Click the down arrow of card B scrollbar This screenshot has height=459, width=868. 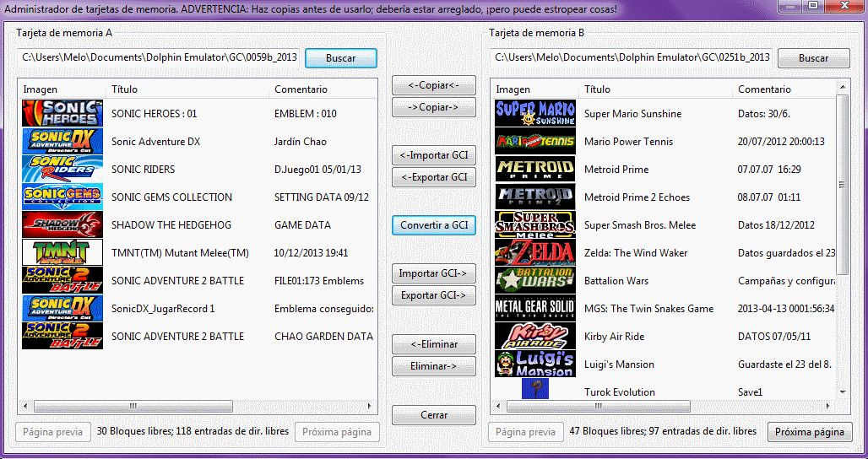click(843, 392)
